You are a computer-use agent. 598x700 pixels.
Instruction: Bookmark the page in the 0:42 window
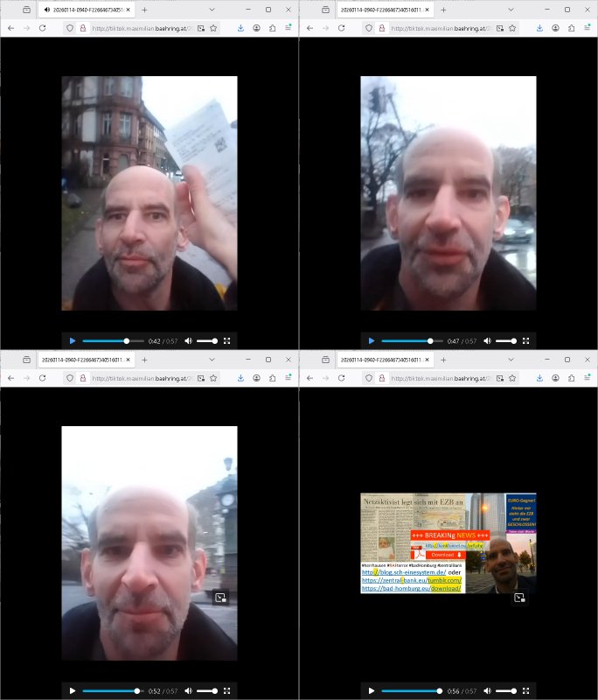coord(213,28)
